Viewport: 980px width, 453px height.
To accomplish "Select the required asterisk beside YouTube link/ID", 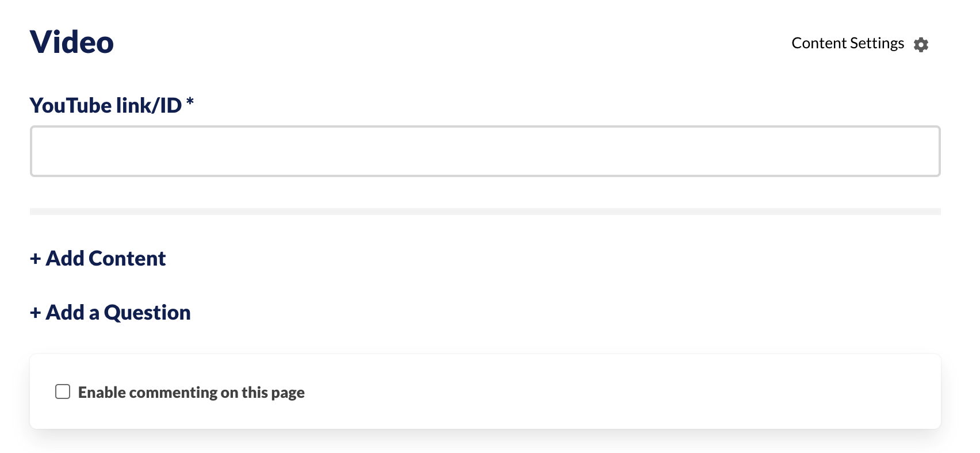I will [x=190, y=102].
